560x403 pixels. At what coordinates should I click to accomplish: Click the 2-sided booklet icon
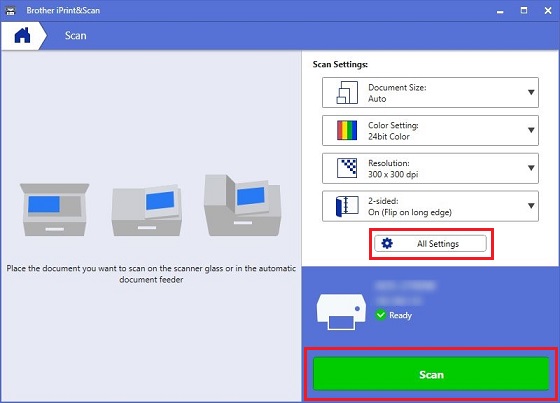click(347, 206)
